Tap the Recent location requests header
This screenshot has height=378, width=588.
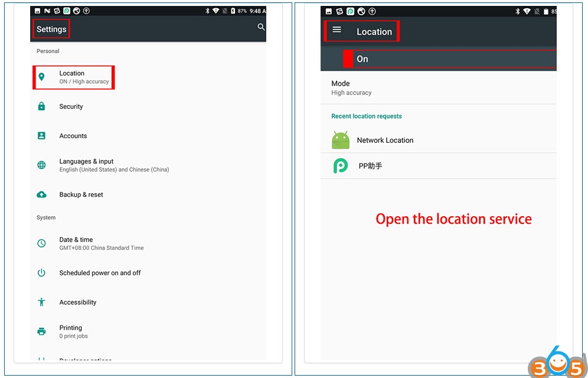(x=367, y=116)
